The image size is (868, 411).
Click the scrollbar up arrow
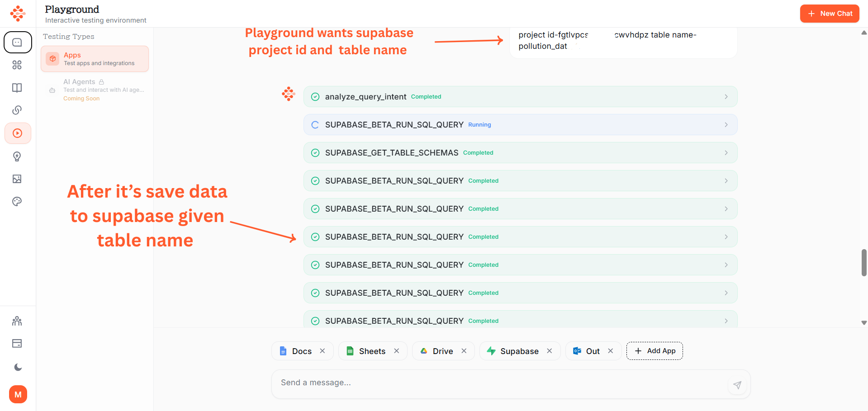tap(864, 33)
